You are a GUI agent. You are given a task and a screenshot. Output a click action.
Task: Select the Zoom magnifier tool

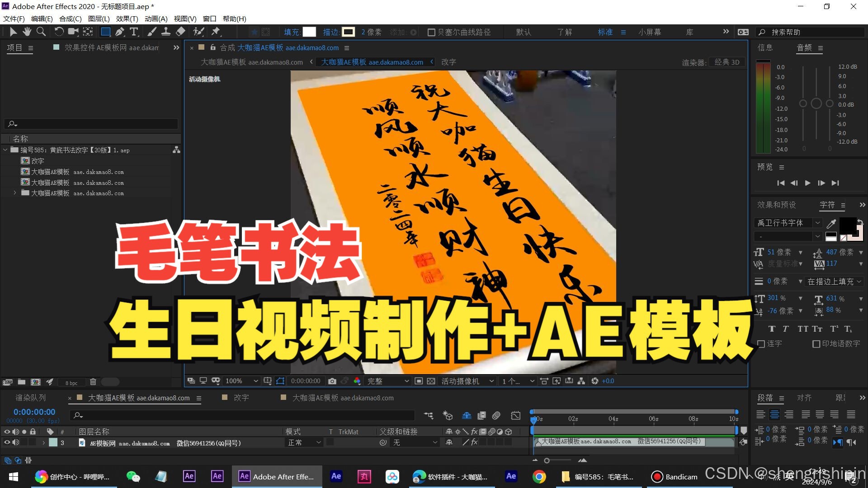(x=41, y=32)
